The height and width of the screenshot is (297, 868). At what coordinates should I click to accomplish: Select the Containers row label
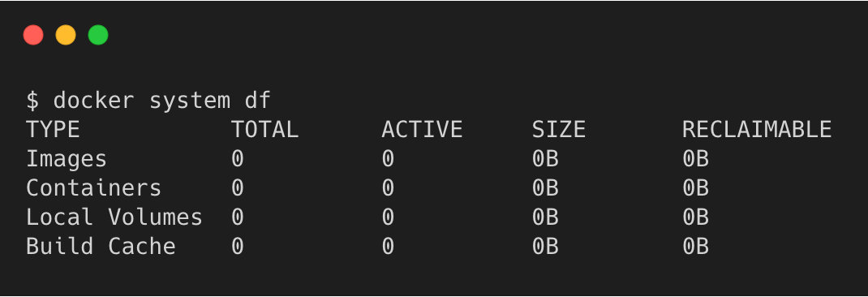tap(93, 188)
